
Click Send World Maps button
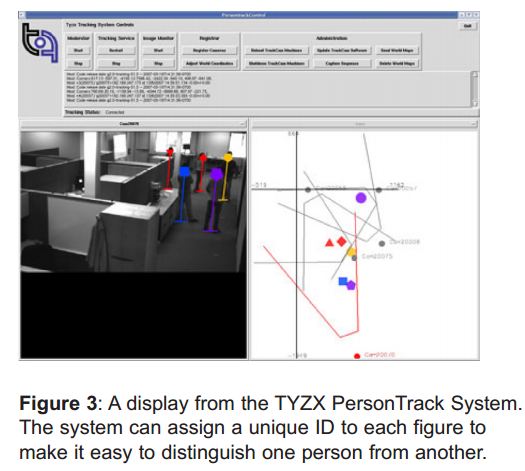397,51
